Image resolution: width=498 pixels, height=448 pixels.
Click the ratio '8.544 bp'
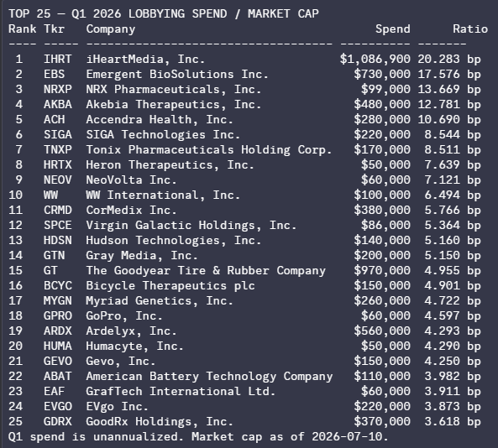453,134
